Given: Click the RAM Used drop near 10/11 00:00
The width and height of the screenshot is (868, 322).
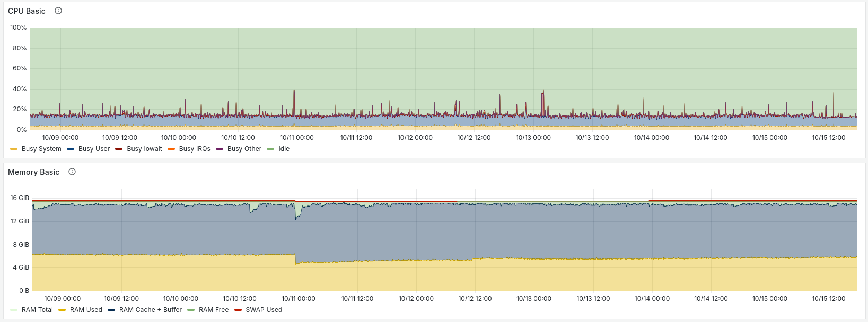Looking at the screenshot, I should tap(296, 259).
